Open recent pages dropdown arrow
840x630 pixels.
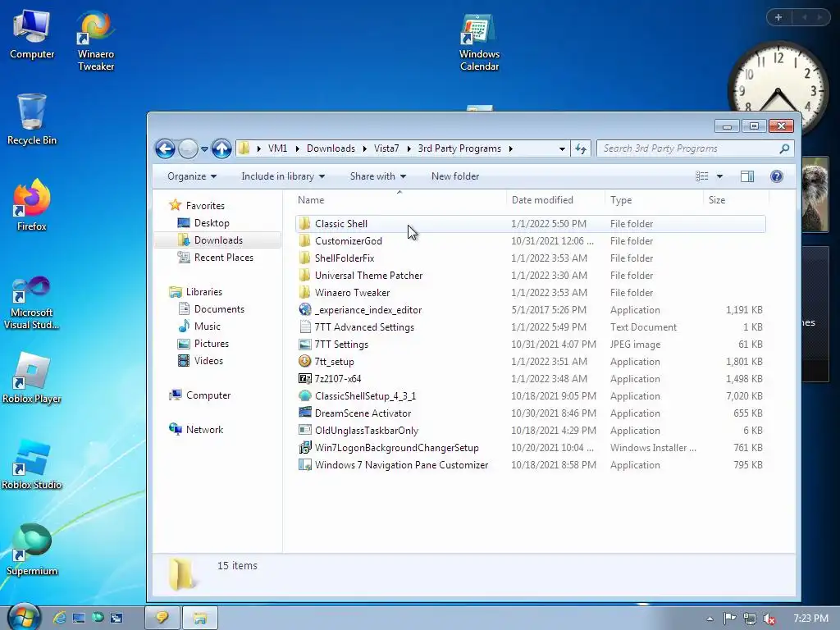[x=204, y=149]
